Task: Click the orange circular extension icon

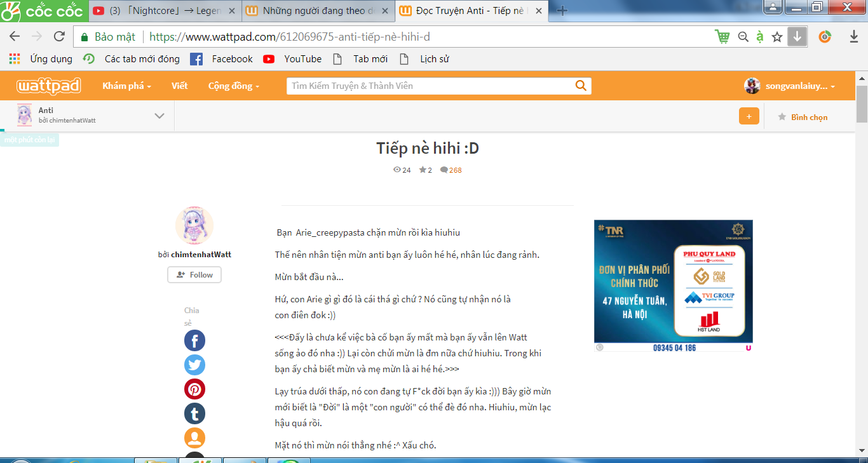Action: [825, 37]
